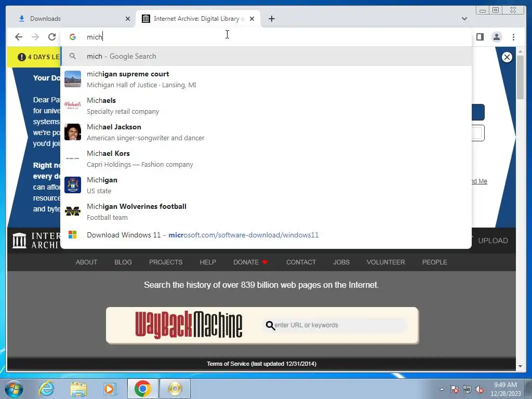Click the Microsoft logo icon in suggestion

(x=73, y=235)
